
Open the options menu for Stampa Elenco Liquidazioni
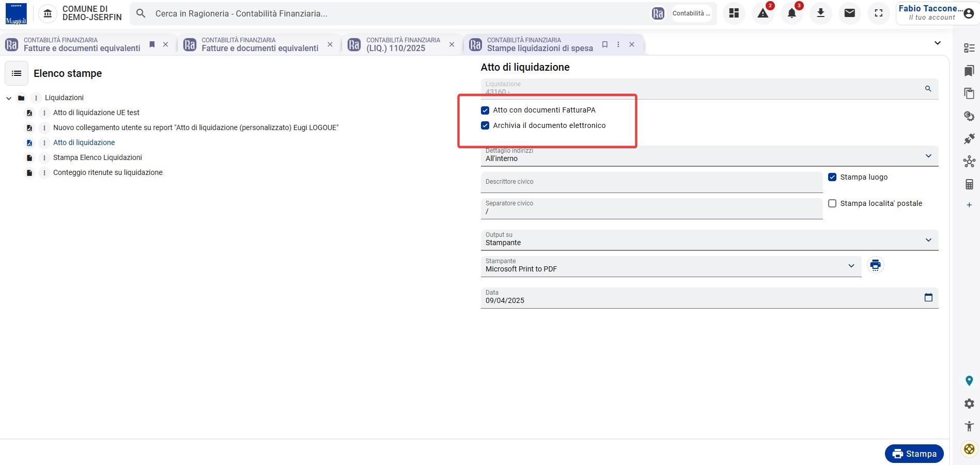pos(44,157)
